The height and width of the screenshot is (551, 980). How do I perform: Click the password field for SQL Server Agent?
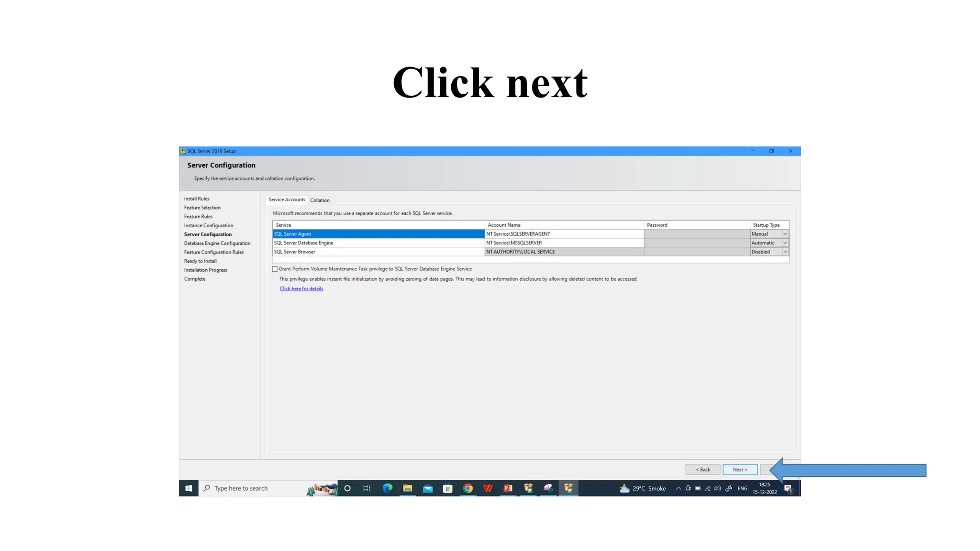(697, 234)
